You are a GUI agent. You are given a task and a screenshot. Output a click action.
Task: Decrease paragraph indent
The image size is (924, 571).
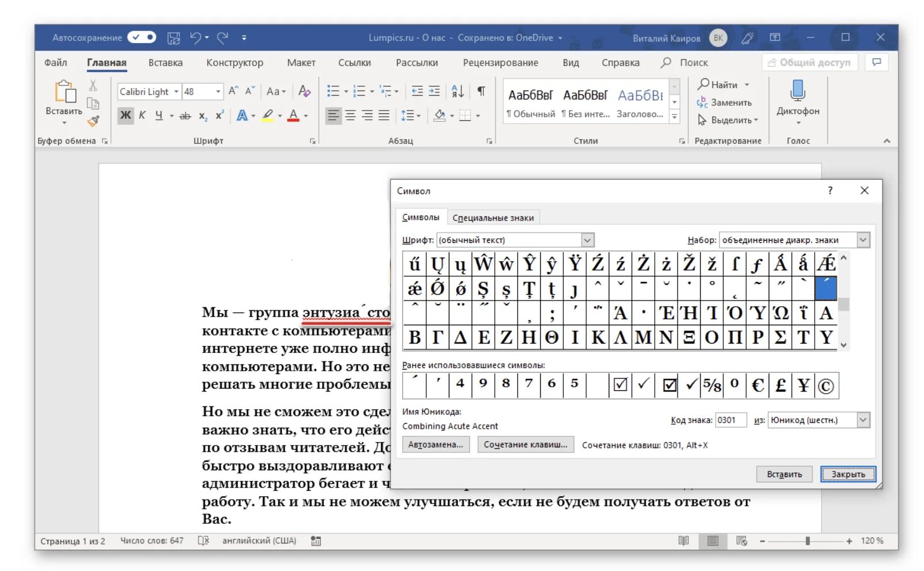(417, 91)
